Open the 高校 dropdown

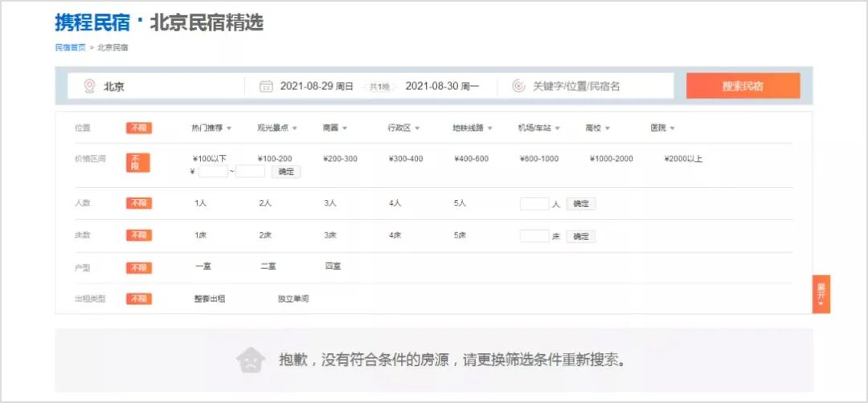(x=597, y=128)
